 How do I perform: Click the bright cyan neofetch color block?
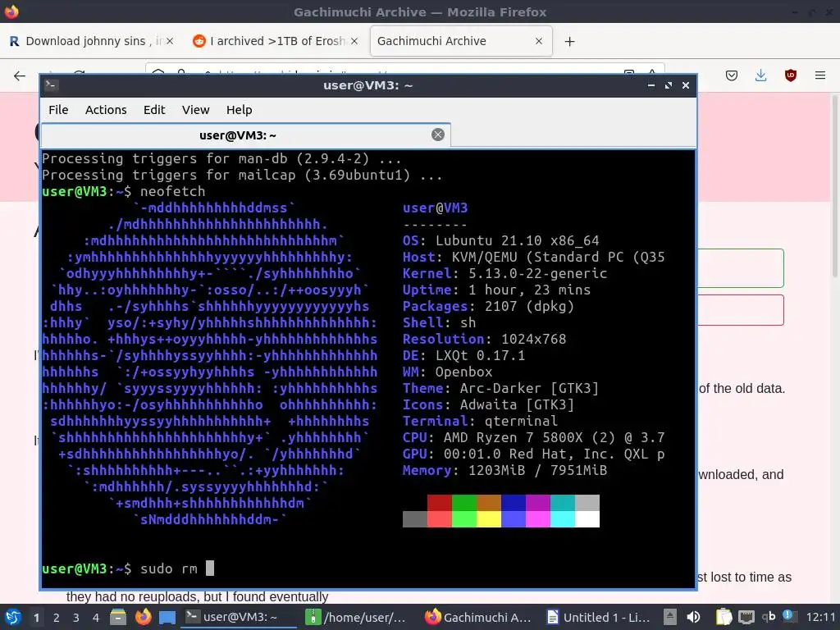coord(563,519)
